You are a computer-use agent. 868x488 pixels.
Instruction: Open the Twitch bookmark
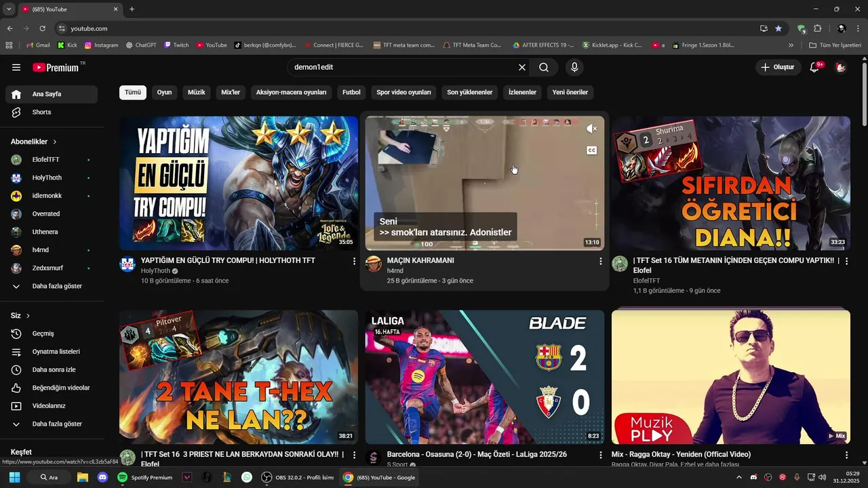pyautogui.click(x=176, y=45)
